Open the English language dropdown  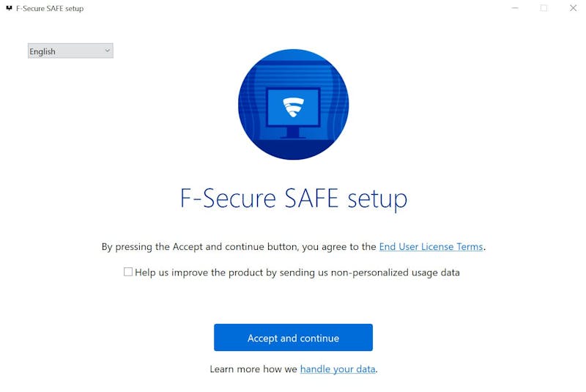click(x=70, y=51)
